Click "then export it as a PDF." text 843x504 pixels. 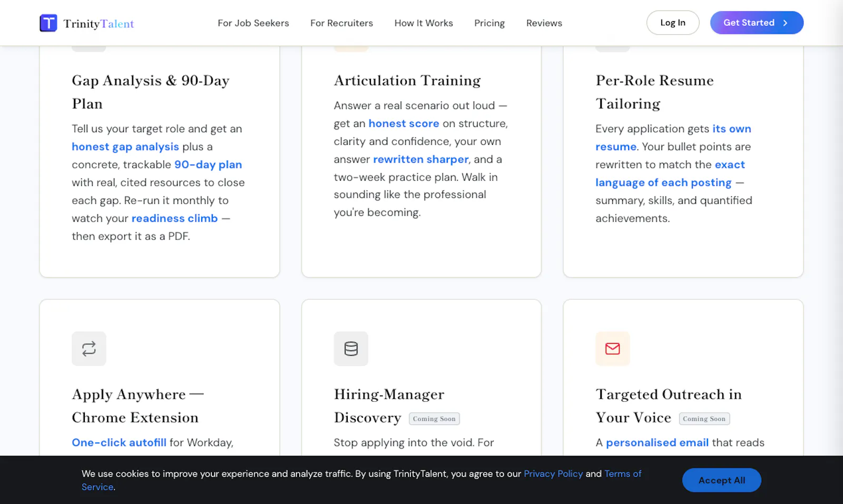click(x=131, y=236)
